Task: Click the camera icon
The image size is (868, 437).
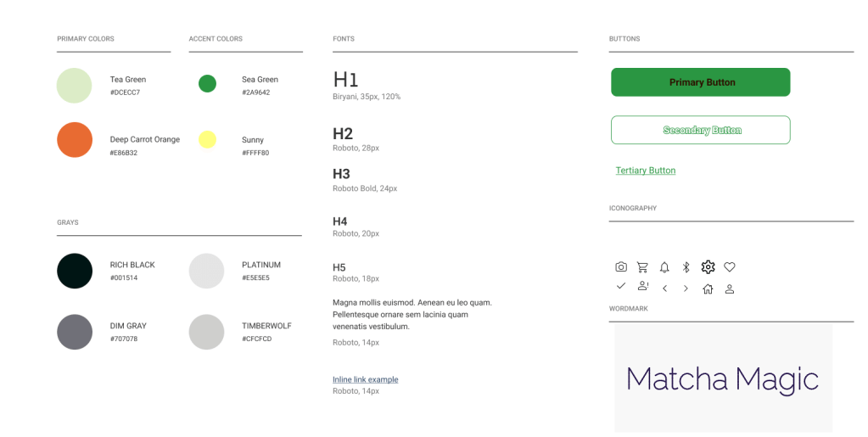Action: [x=621, y=267]
